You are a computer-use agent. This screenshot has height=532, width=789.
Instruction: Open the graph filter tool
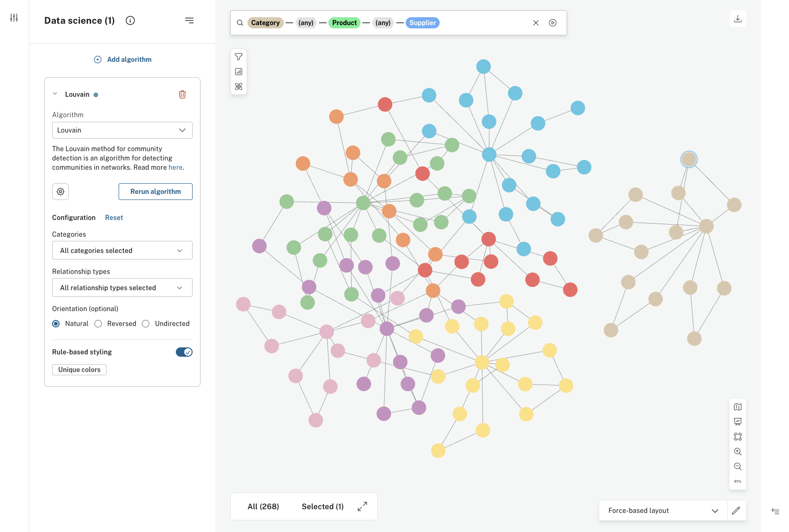[x=239, y=57]
